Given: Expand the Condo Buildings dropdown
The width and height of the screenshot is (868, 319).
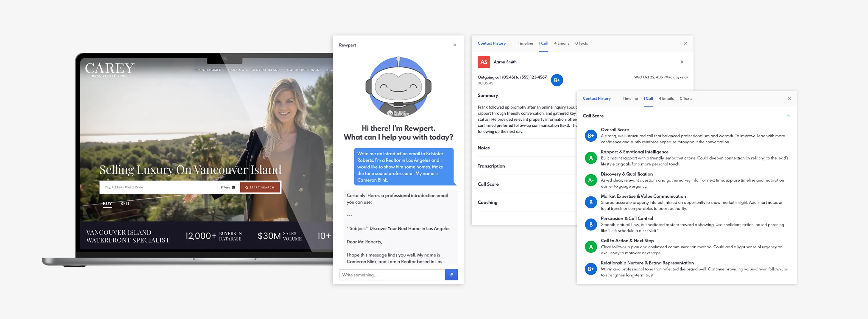Looking at the screenshot, I should (x=304, y=70).
